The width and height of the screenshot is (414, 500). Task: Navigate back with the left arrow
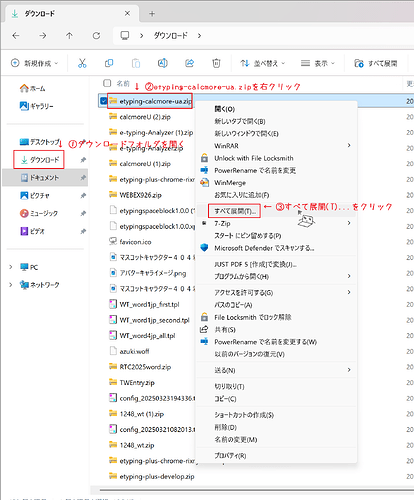click(x=16, y=35)
